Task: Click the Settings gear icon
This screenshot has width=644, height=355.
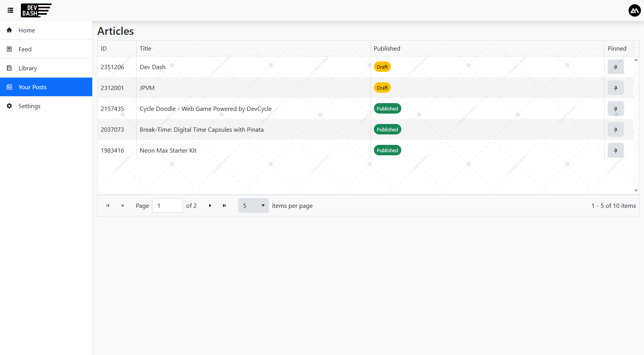Action: [9, 106]
